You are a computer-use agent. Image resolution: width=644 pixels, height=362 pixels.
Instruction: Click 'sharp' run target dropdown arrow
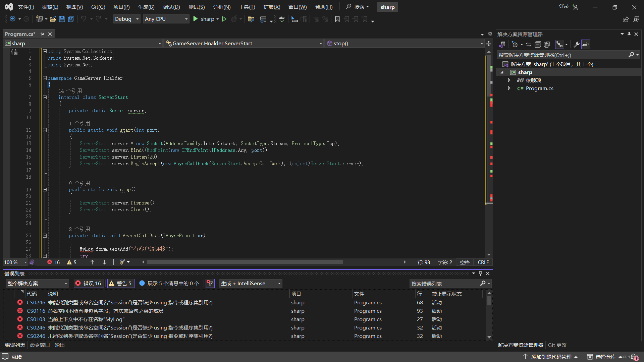(x=218, y=19)
